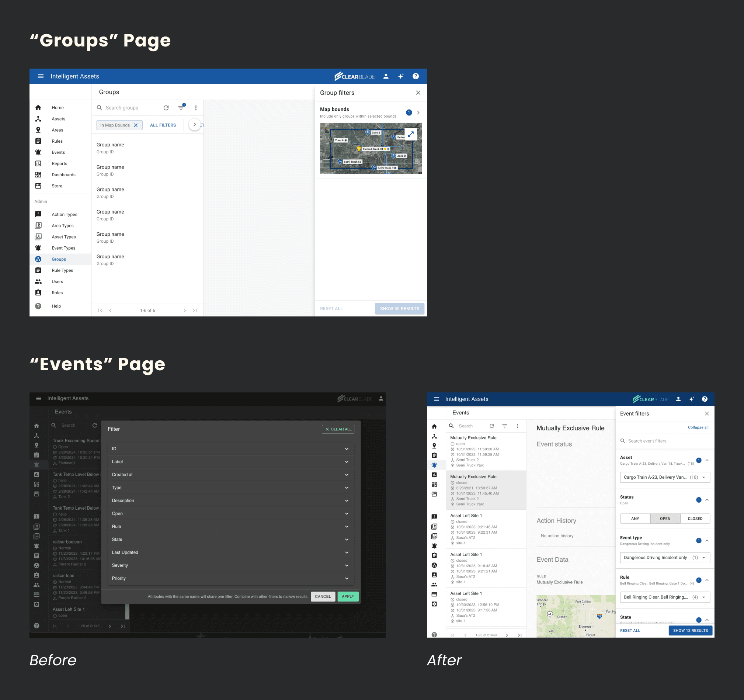Expand the map bounds preview thumbnail
Viewport: 744px width, 700px height.
(x=411, y=134)
